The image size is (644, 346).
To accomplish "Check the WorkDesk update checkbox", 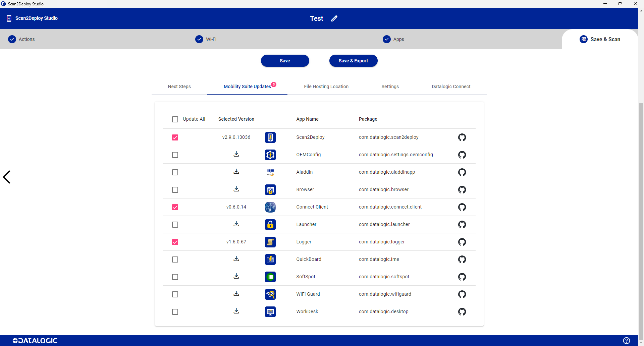I will tap(175, 312).
